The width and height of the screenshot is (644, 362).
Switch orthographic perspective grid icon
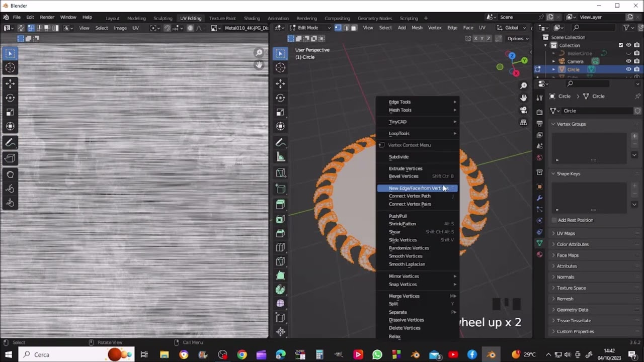[x=523, y=122]
